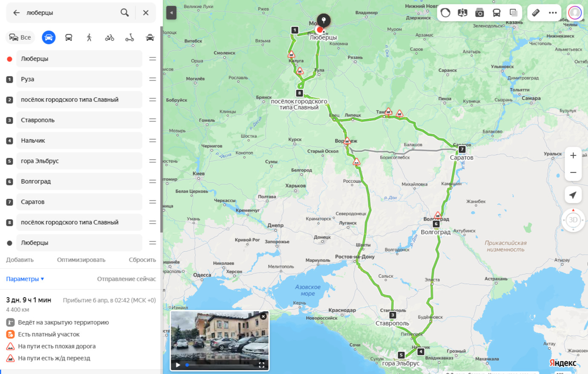Open the three-dots more menu
This screenshot has height=374, width=588.
tap(553, 13)
